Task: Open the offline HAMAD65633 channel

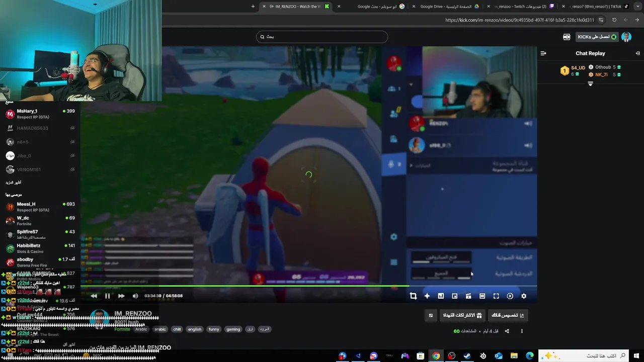Action: [40, 128]
